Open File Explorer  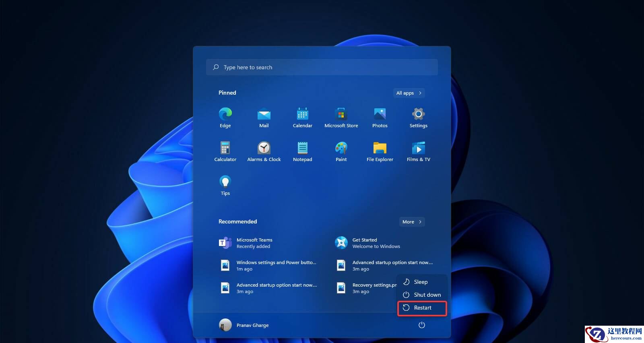(x=380, y=151)
